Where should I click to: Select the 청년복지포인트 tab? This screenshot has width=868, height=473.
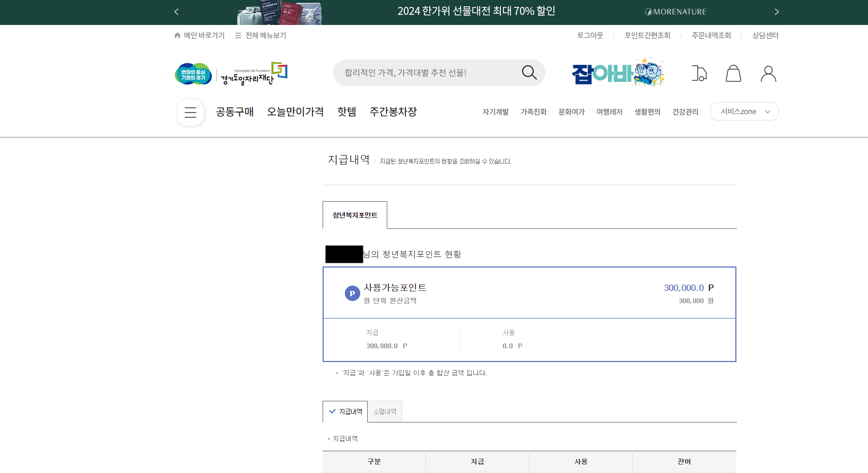point(355,215)
